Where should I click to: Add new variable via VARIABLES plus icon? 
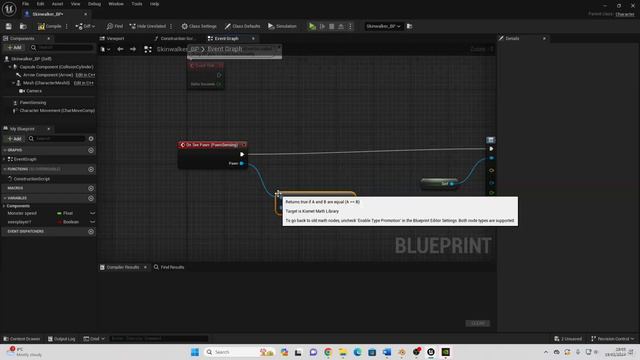[x=91, y=198]
